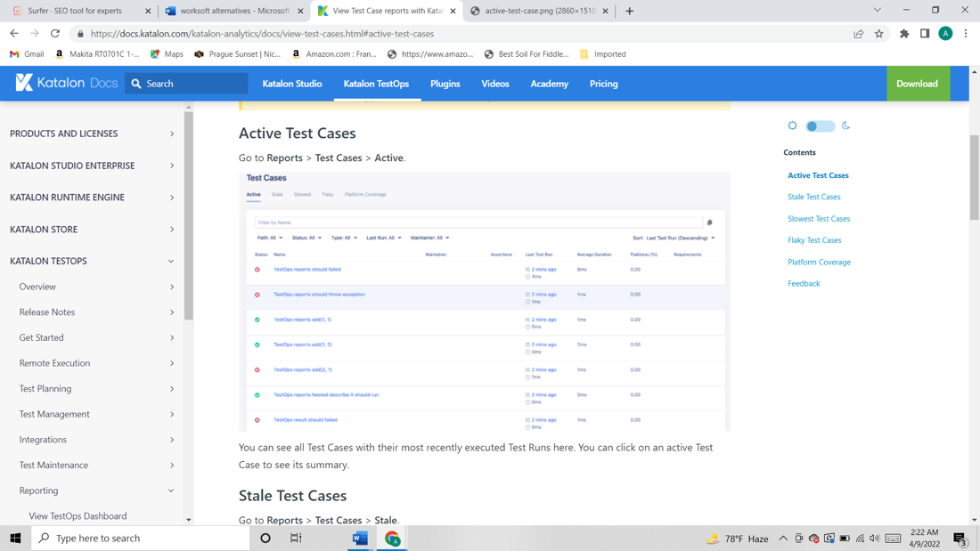The width and height of the screenshot is (980, 551).
Task: Open the Wi-Fi network tray icon
Action: 860,538
